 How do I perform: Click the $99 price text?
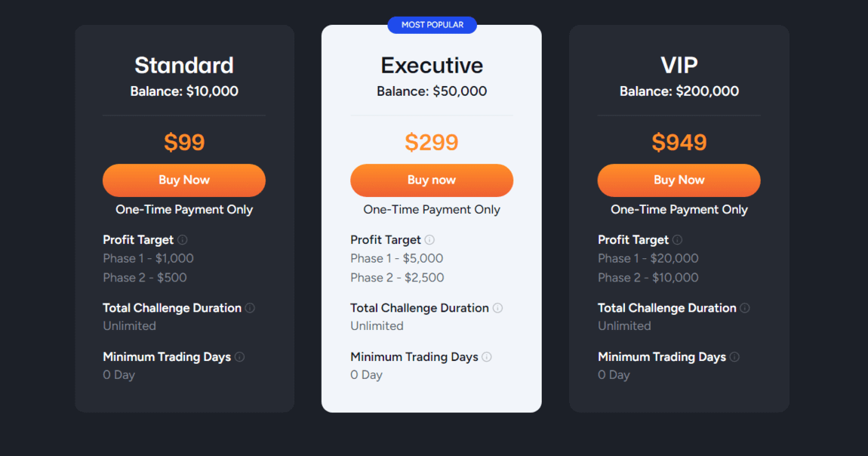point(184,142)
